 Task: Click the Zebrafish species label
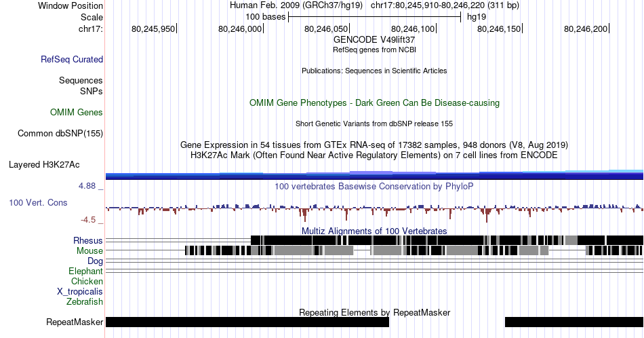[85, 301]
